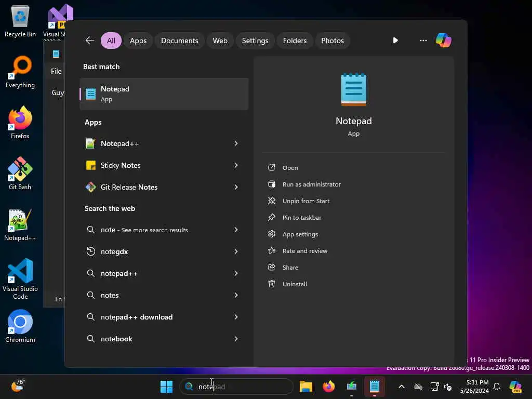Screen dimensions: 532x399
Task: Expand the notebook suggestion chevron
Action: coord(236,339)
